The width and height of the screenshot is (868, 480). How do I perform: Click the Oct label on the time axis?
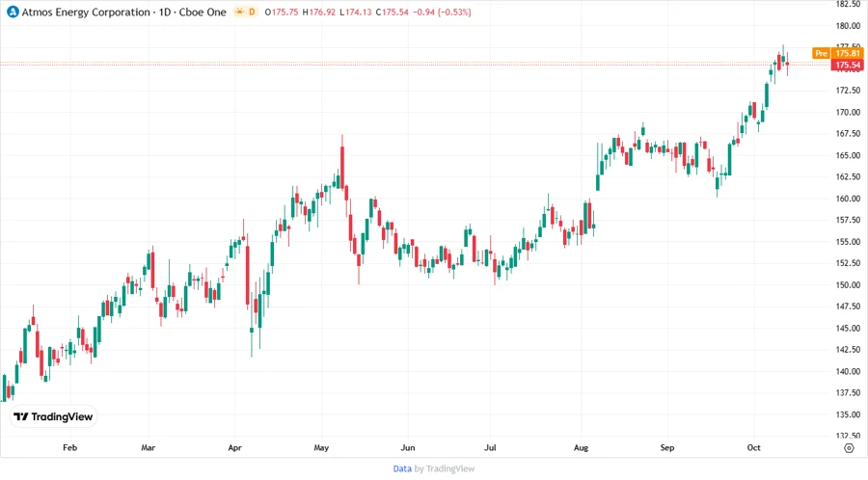[x=753, y=447]
